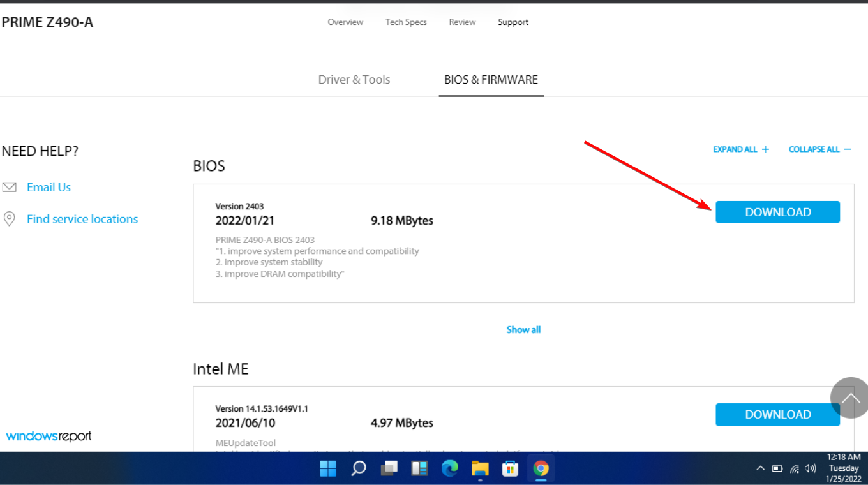Open the Windows Start menu
The height and width of the screenshot is (485, 868).
[x=328, y=469]
